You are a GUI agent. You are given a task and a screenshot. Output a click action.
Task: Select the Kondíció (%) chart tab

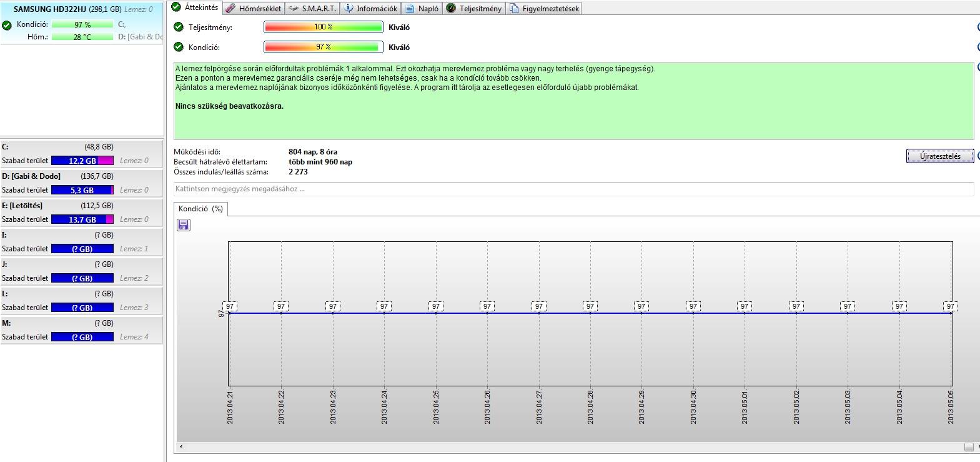(x=200, y=209)
